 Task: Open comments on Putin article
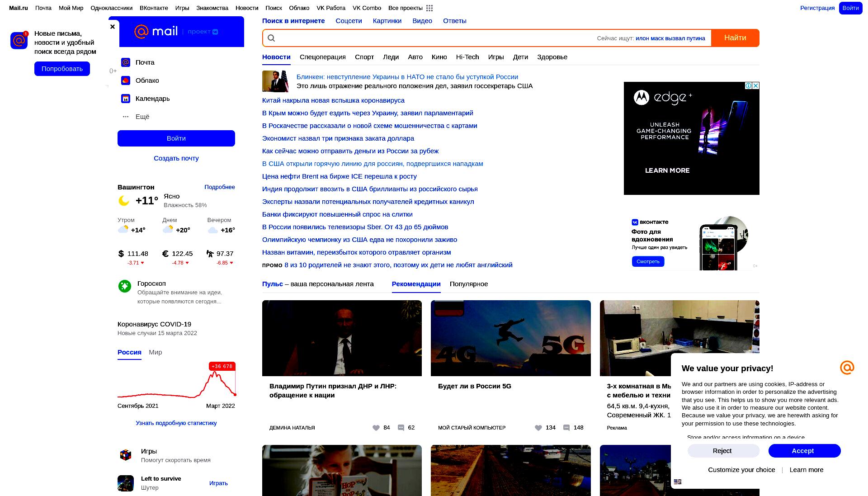401,428
